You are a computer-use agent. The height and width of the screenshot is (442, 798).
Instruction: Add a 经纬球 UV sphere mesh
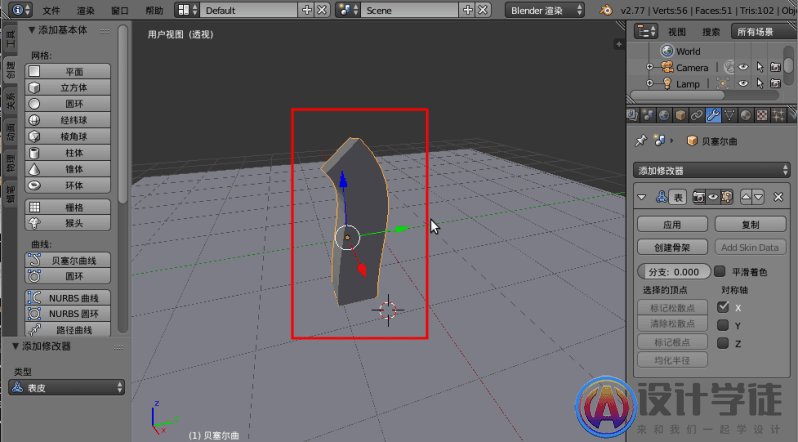pyautogui.click(x=68, y=120)
